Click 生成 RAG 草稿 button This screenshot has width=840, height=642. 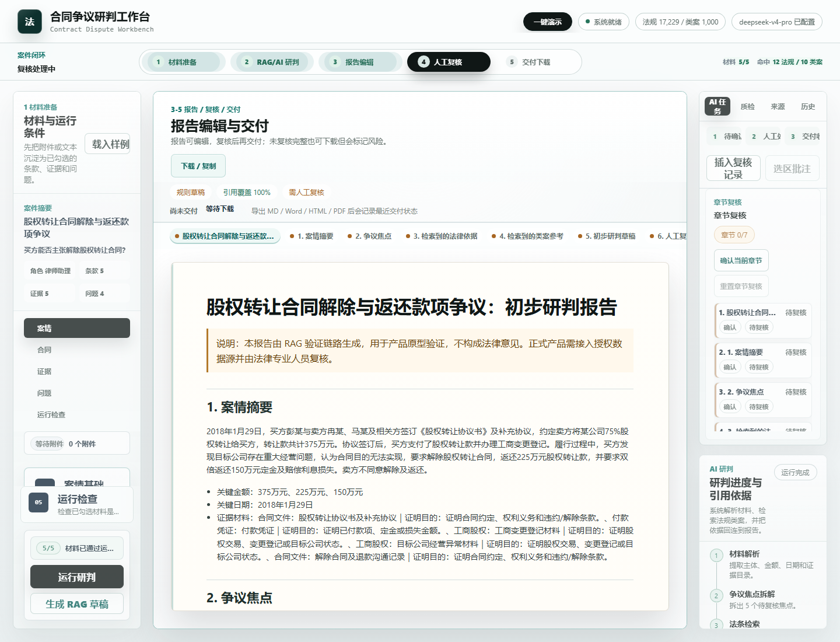tap(77, 604)
